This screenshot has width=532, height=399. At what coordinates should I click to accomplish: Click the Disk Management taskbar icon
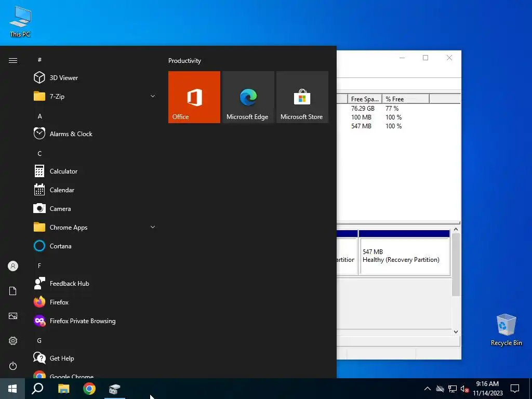[115, 389]
